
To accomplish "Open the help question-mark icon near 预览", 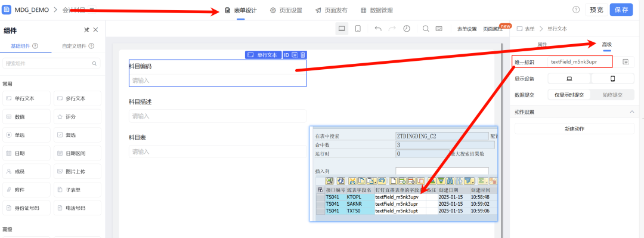I will coord(576,10).
